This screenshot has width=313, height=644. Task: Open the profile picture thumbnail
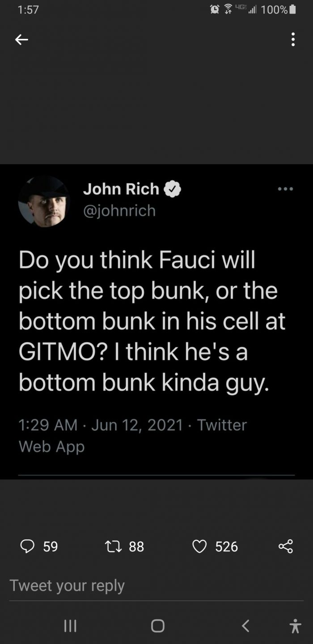tap(44, 201)
